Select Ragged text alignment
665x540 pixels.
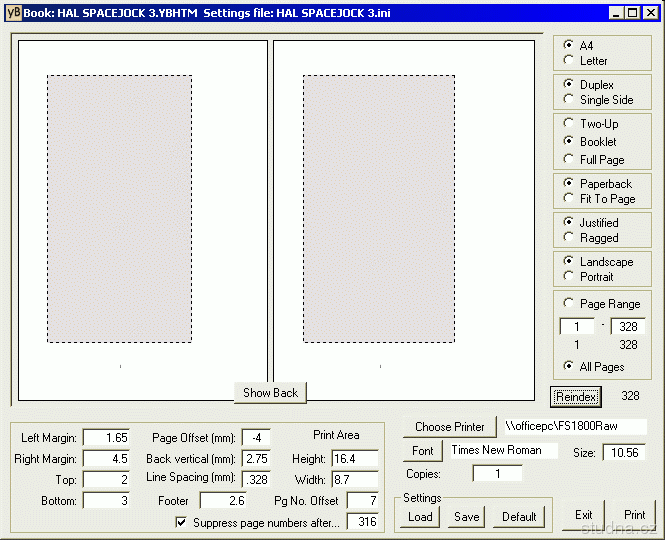(x=570, y=238)
